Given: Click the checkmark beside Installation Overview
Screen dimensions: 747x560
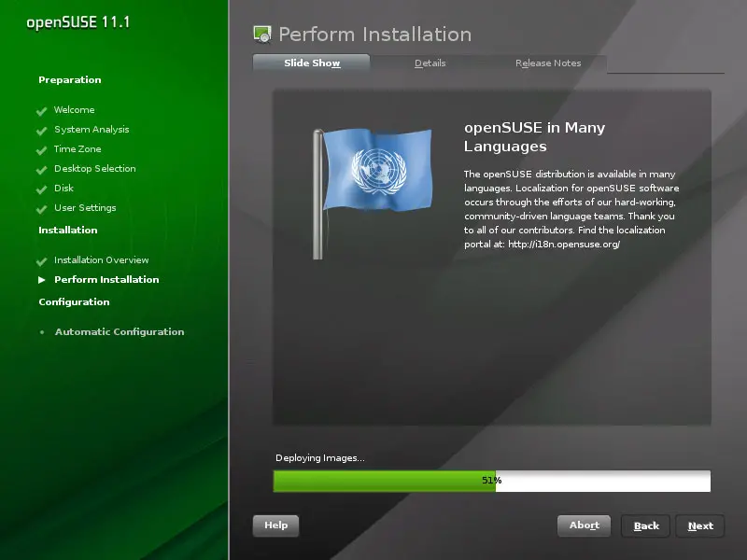Looking at the screenshot, I should click(x=42, y=261).
